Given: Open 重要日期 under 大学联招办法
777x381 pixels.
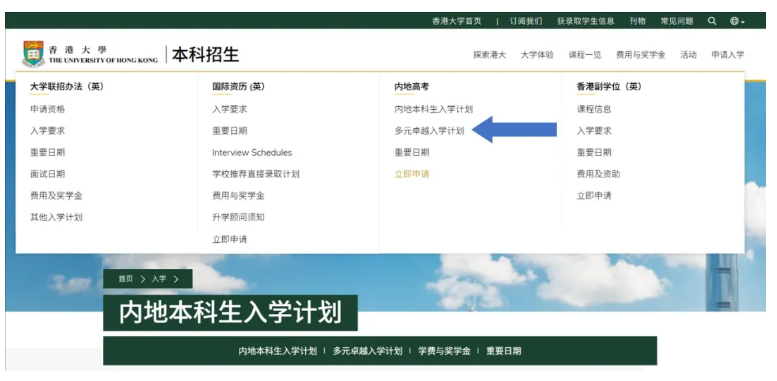Looking at the screenshot, I should coord(48,153).
